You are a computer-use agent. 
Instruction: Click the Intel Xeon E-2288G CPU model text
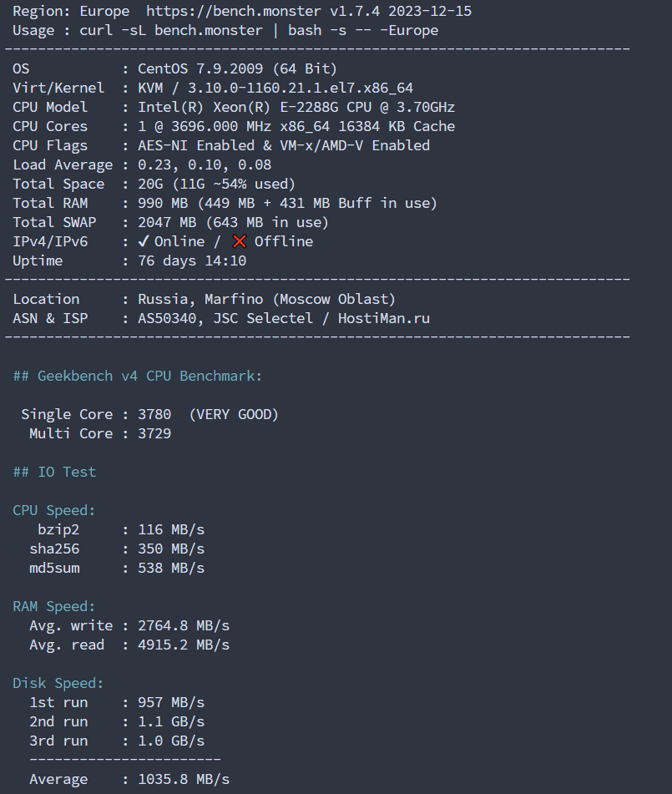point(296,108)
